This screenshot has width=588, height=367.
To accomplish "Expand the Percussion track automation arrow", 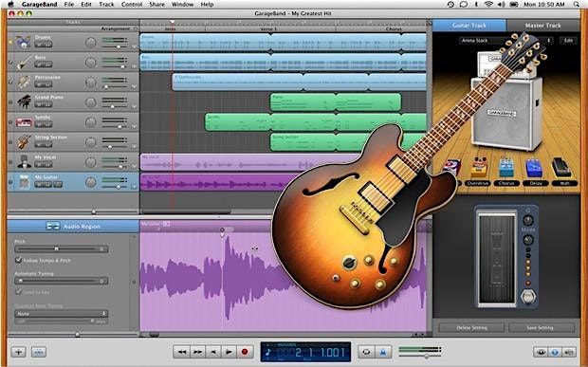I will click(x=134, y=86).
